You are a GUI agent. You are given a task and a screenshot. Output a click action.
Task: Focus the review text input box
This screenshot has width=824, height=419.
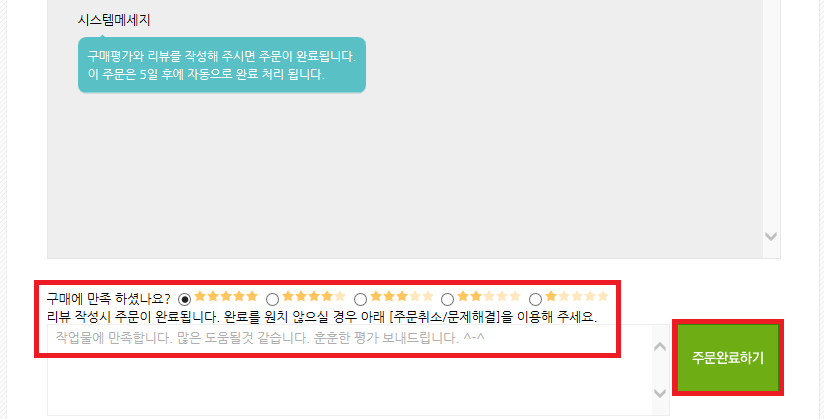[x=350, y=370]
